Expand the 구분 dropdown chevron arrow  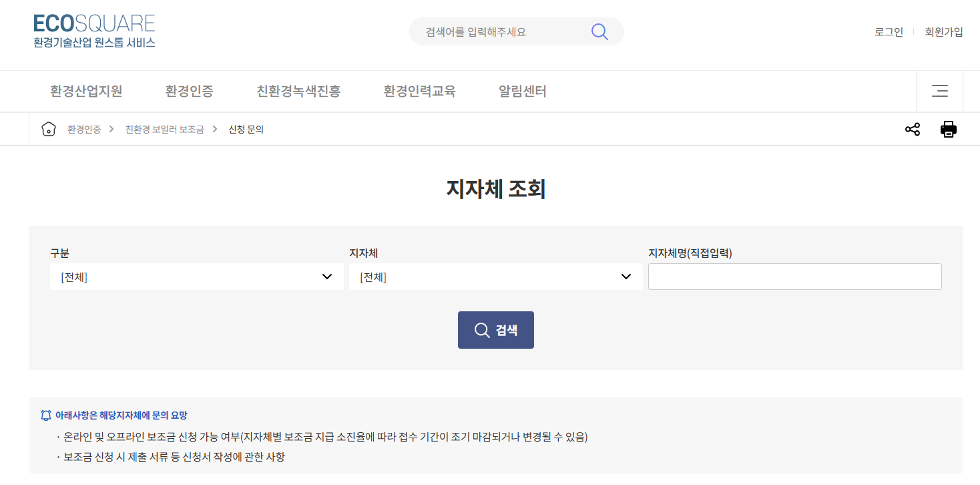pyautogui.click(x=328, y=276)
